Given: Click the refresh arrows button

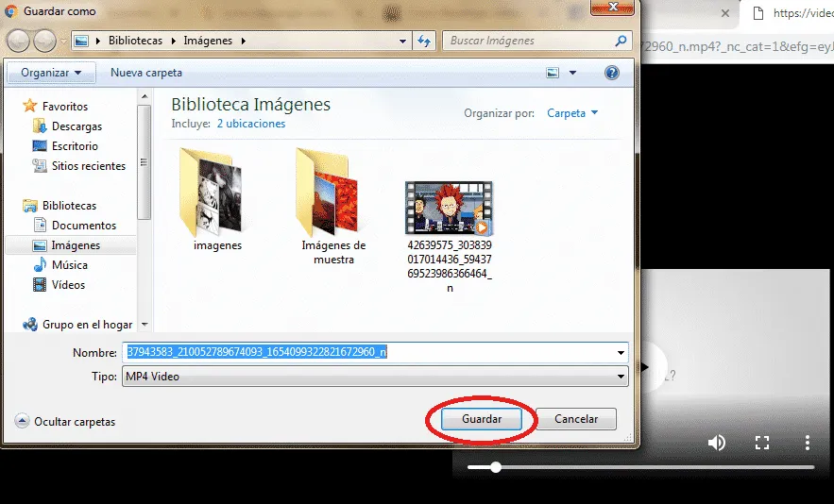Looking at the screenshot, I should [424, 41].
